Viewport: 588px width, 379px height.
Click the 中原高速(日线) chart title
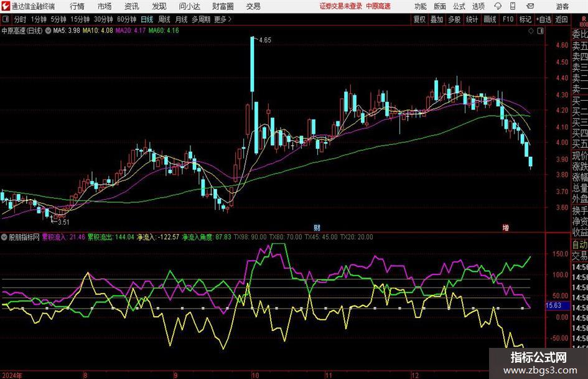(22, 30)
